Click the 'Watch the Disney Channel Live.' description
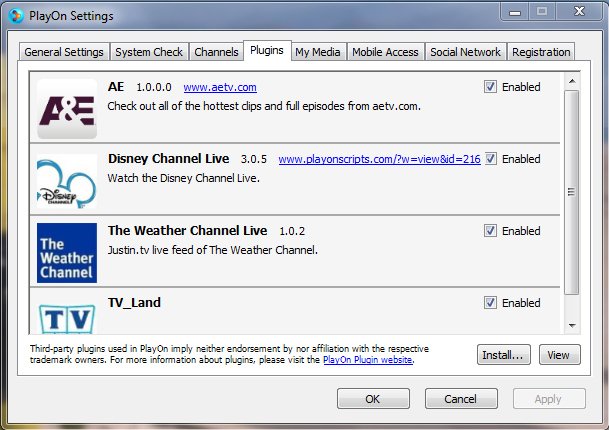 [183, 178]
